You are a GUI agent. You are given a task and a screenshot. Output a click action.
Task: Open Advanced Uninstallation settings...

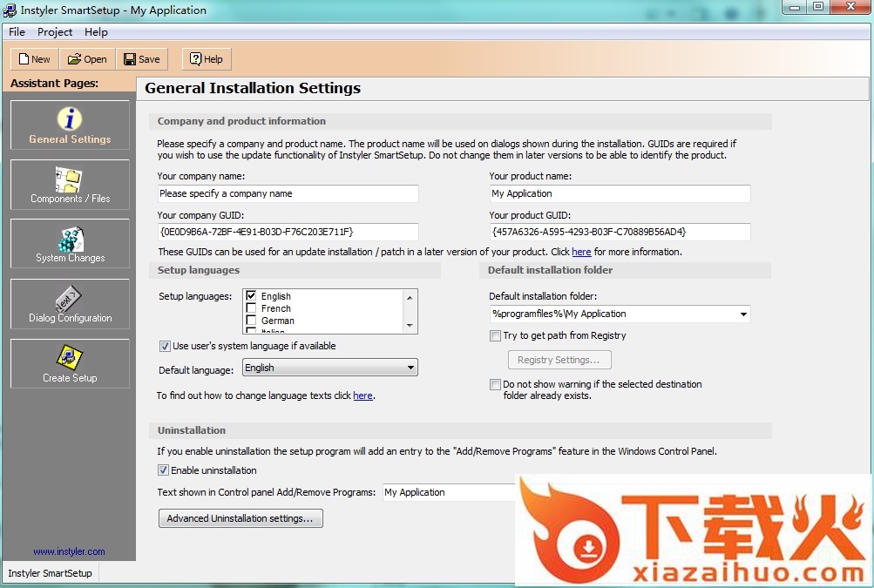click(241, 518)
